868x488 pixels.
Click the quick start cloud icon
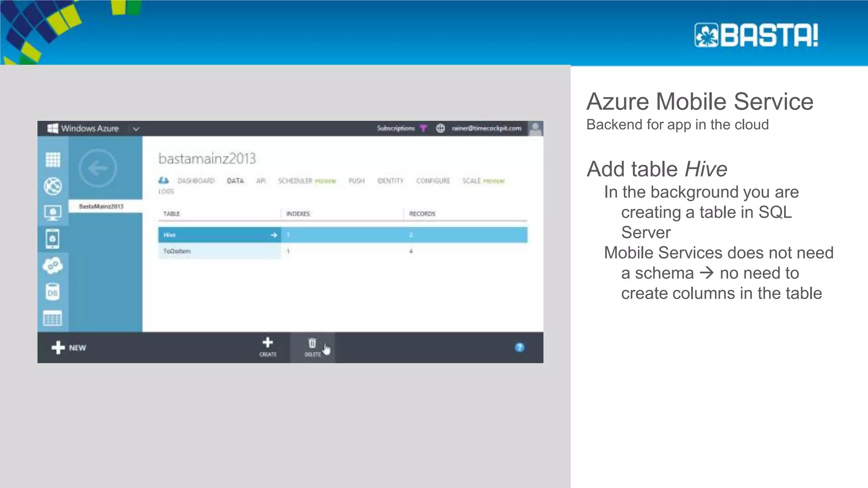click(x=164, y=180)
